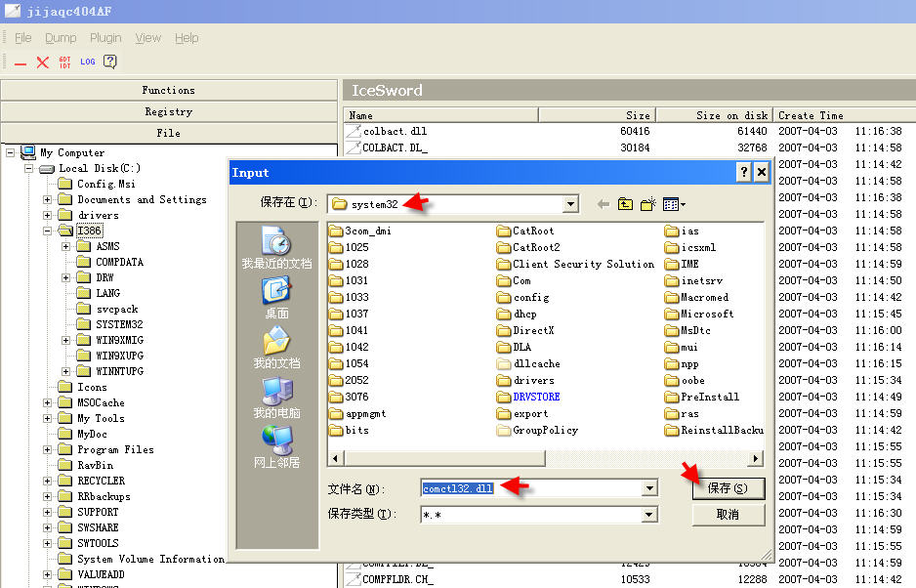Open the View menu
The image size is (916, 588).
coord(147,38)
